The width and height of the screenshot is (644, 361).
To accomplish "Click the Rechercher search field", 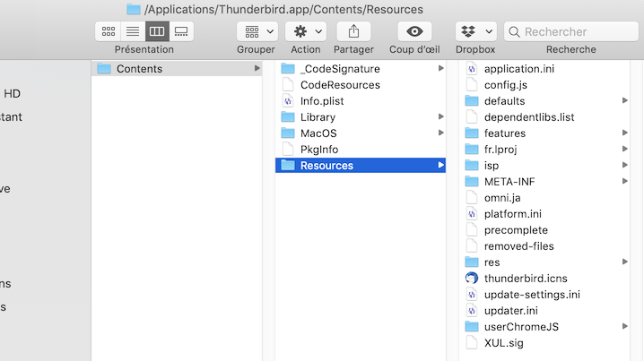I will (570, 31).
